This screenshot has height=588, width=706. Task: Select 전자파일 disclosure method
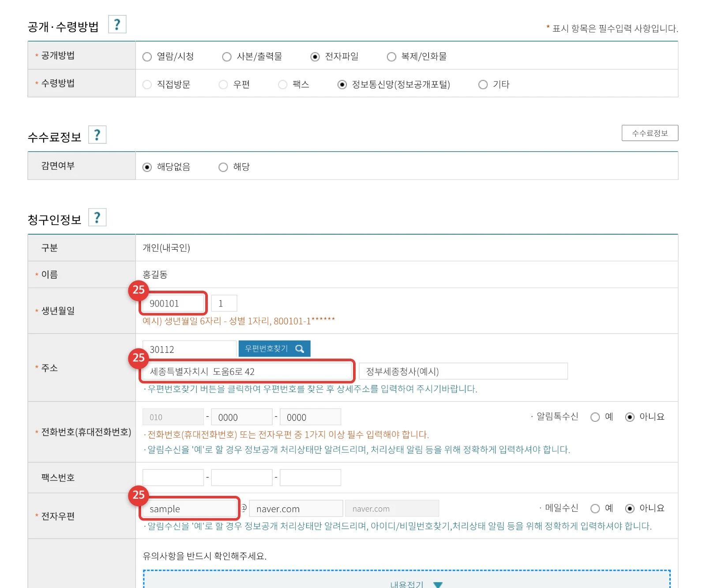[x=315, y=57]
